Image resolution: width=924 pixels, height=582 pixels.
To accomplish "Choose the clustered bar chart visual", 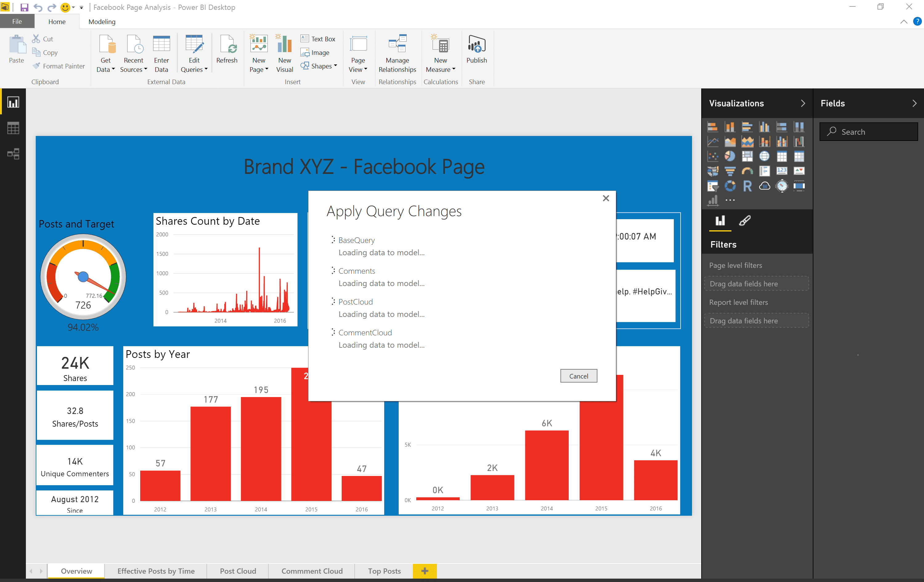I will pos(747,127).
